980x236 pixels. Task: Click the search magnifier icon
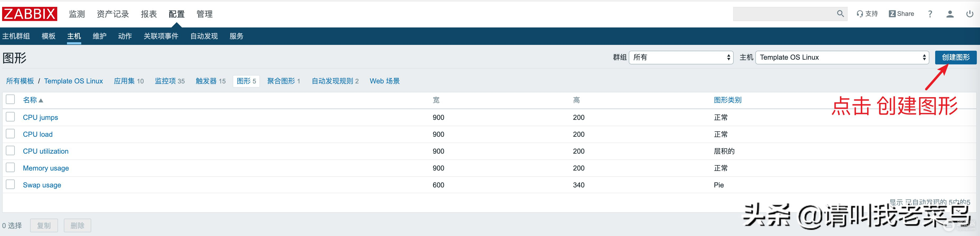840,14
